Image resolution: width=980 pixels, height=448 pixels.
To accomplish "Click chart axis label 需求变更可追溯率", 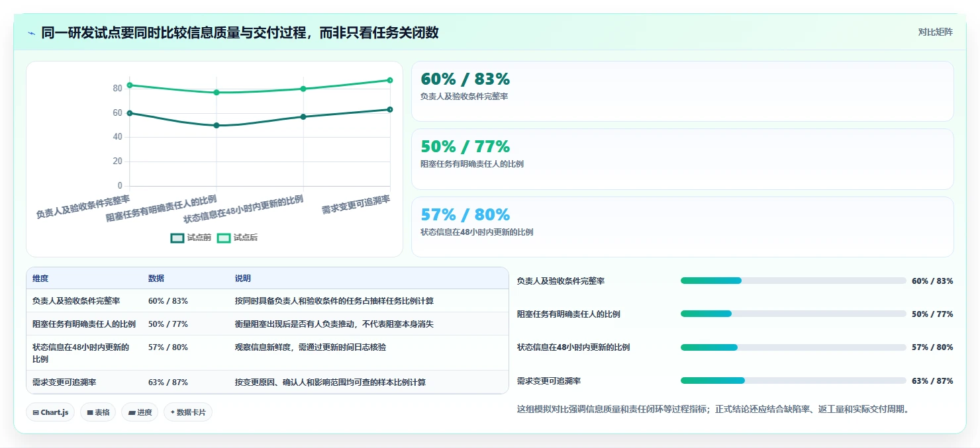I will point(356,205).
